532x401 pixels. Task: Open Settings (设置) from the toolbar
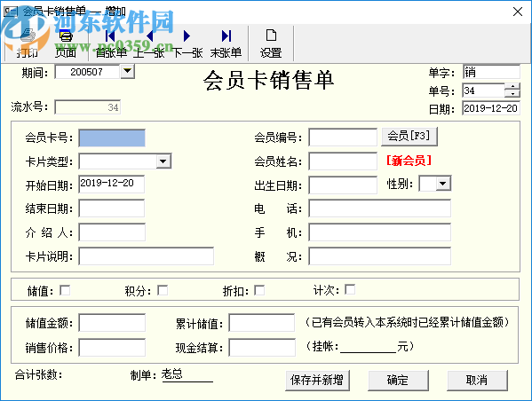pyautogui.click(x=271, y=43)
